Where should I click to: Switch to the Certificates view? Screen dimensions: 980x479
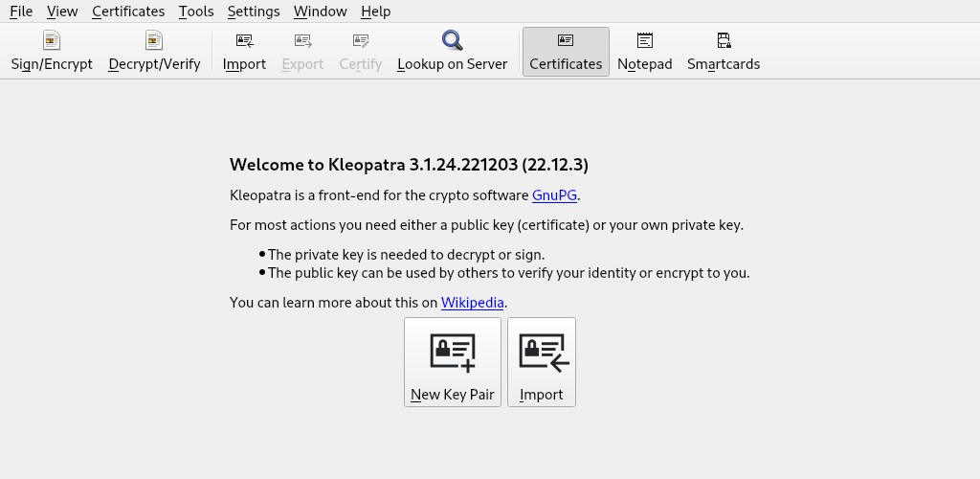(566, 52)
